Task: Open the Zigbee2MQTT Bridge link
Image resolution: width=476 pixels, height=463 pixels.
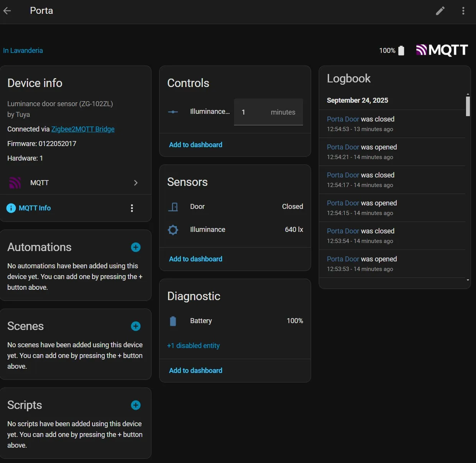Action: 83,129
